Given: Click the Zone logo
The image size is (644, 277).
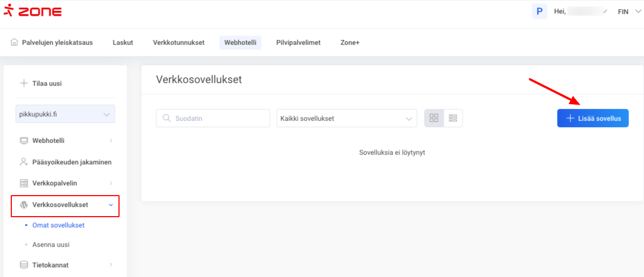Looking at the screenshot, I should point(32,11).
